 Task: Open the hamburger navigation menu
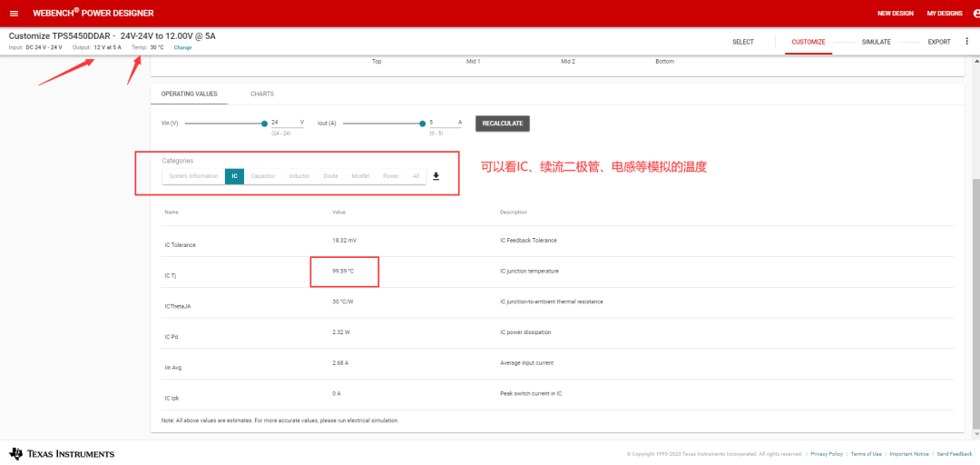14,13
